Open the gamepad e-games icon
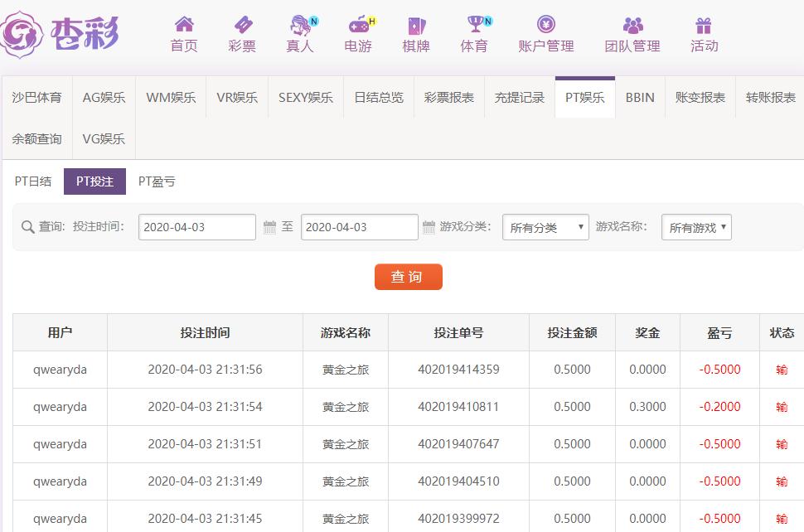The height and width of the screenshot is (532, 804). (358, 25)
